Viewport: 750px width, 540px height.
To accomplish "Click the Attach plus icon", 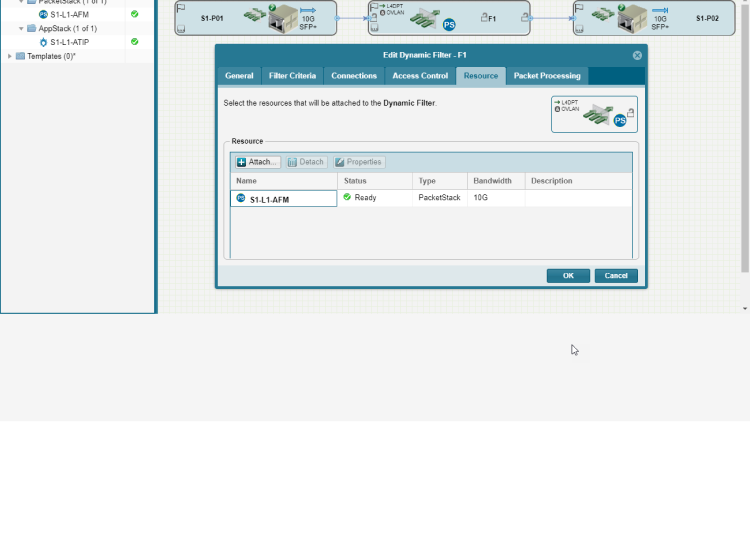I will click(x=242, y=162).
